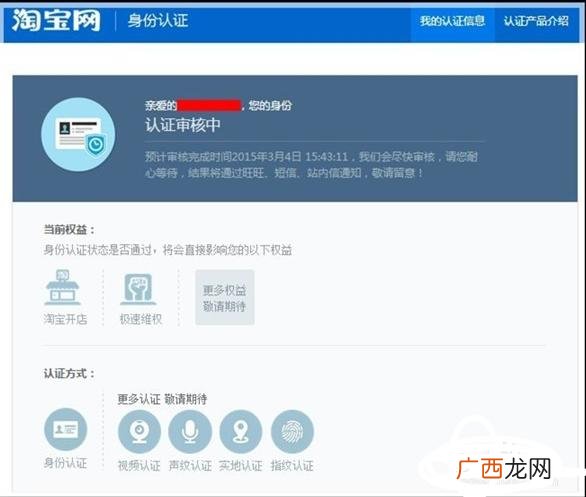Click the 指纹认证 label
The width and height of the screenshot is (586, 497).
click(292, 466)
